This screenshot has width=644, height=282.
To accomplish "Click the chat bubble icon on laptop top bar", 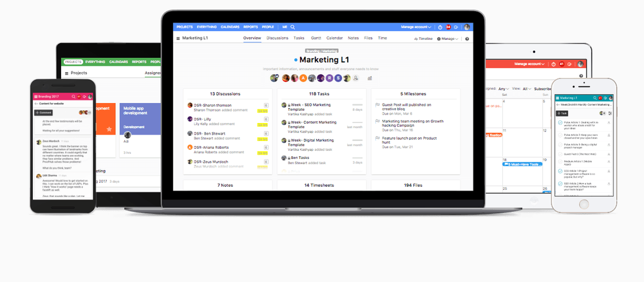I will click(456, 28).
